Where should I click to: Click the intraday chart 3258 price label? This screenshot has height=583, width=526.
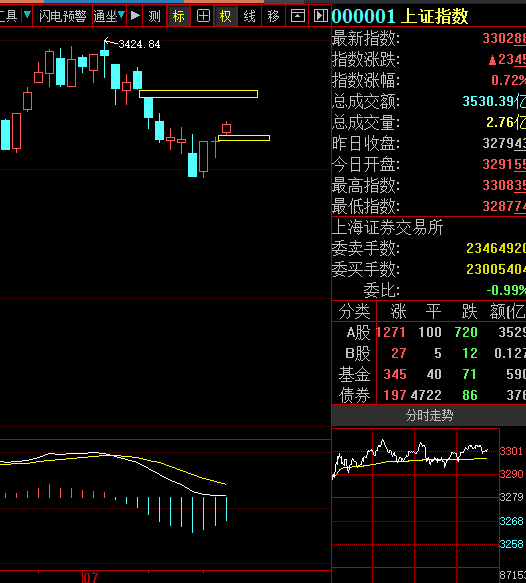512,544
